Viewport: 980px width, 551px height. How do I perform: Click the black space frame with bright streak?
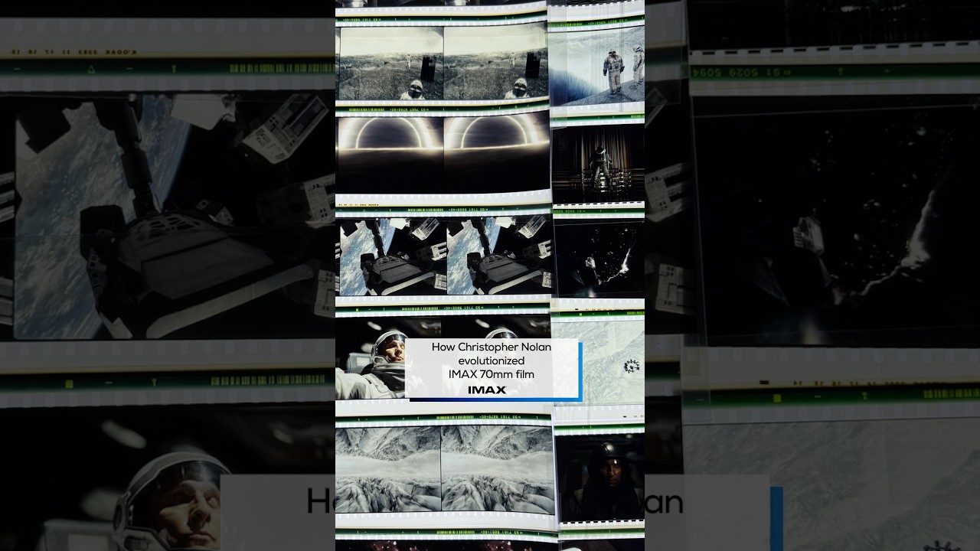599,260
